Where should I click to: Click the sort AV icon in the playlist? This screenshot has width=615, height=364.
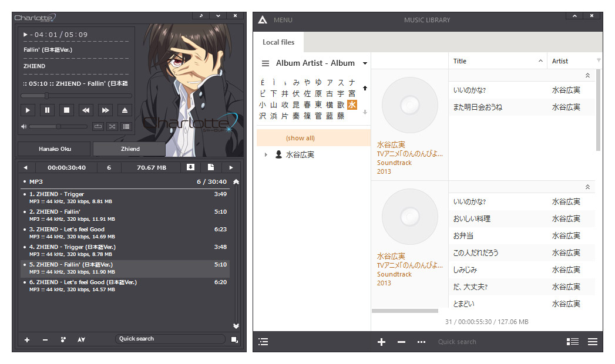(81, 340)
